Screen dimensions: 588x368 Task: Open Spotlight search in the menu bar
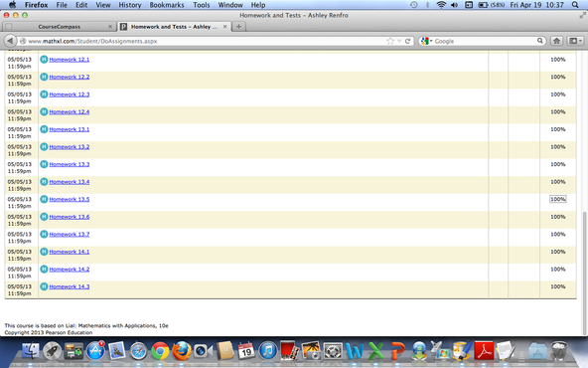pos(575,5)
